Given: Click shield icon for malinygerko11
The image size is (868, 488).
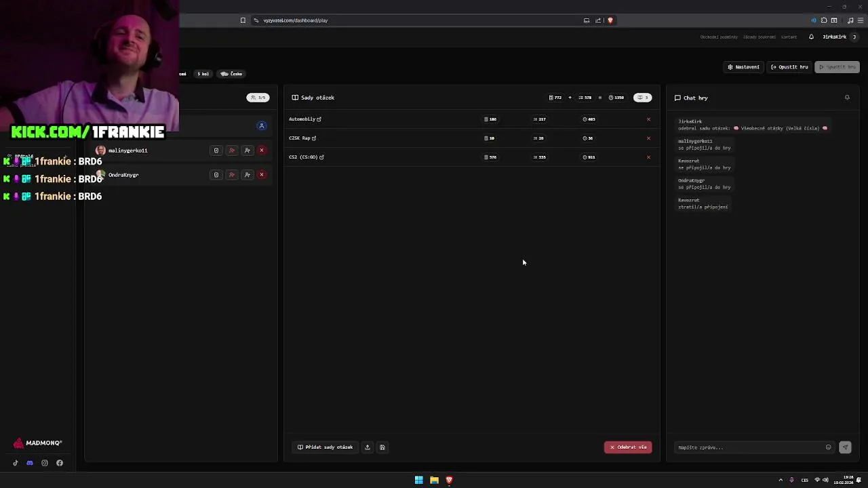Looking at the screenshot, I should click(x=216, y=150).
